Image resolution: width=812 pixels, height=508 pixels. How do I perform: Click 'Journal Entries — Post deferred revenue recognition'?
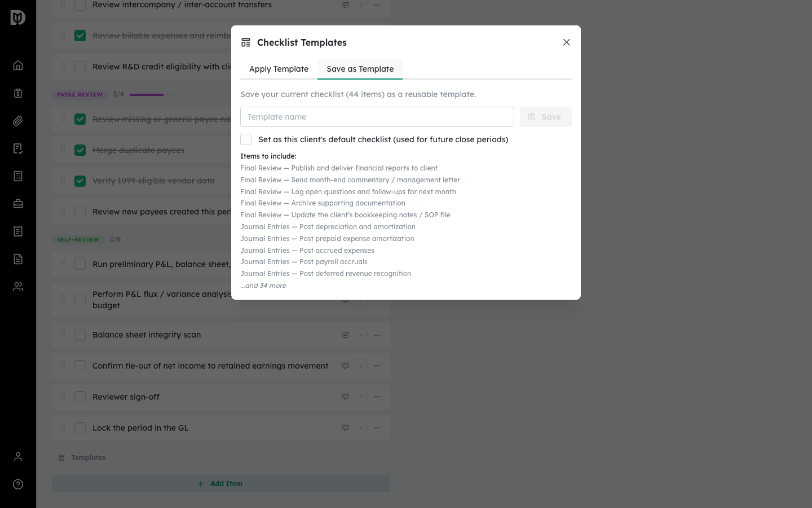click(x=326, y=274)
